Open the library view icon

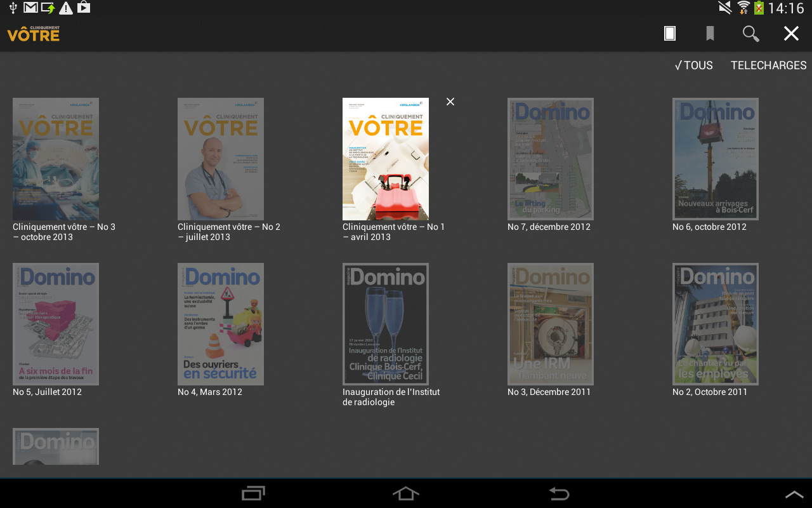pyautogui.click(x=670, y=34)
